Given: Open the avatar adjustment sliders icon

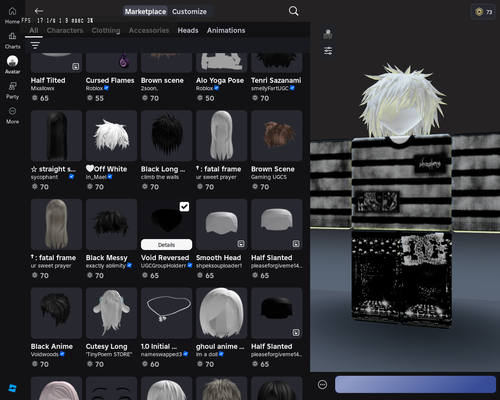Looking at the screenshot, I should pos(328,51).
